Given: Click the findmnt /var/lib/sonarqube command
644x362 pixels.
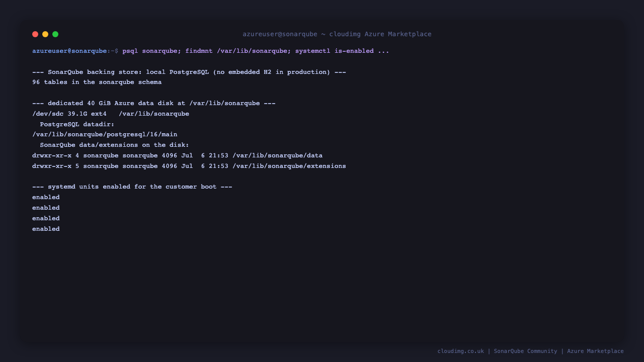Looking at the screenshot, I should (x=236, y=51).
